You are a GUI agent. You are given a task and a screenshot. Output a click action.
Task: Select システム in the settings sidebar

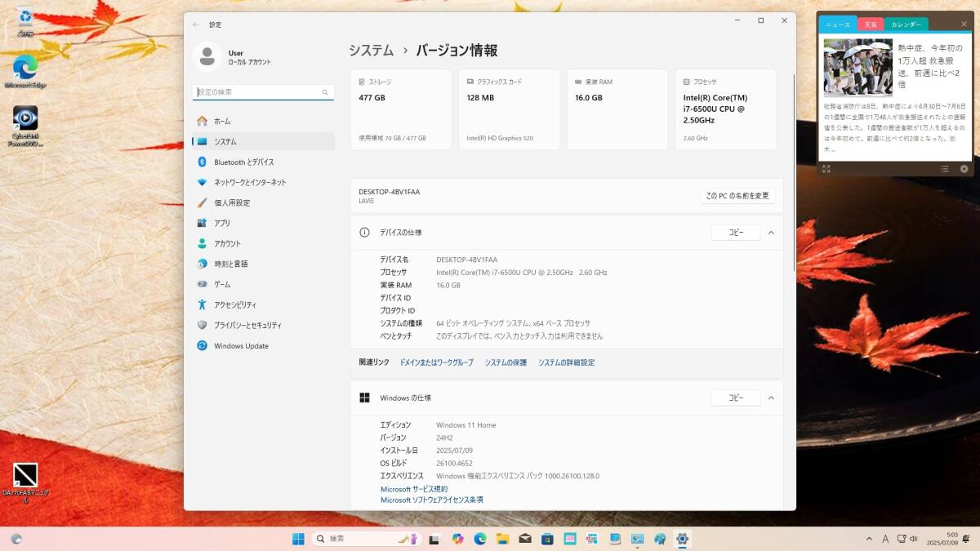pos(263,141)
